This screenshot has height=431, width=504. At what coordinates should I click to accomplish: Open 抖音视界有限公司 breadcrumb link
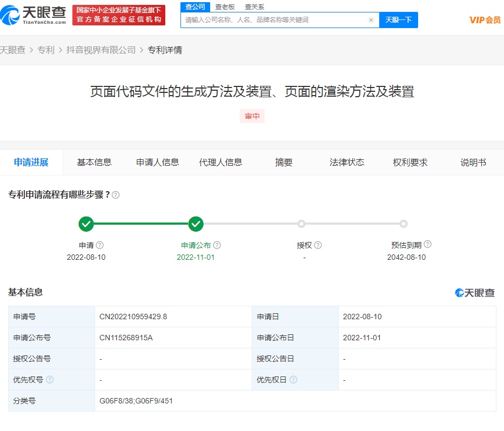tap(101, 50)
